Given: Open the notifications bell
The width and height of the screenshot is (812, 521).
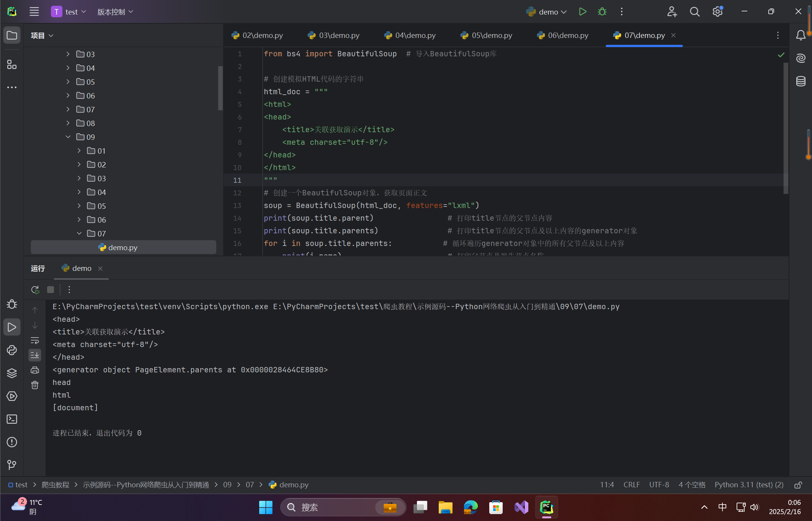Looking at the screenshot, I should (801, 35).
